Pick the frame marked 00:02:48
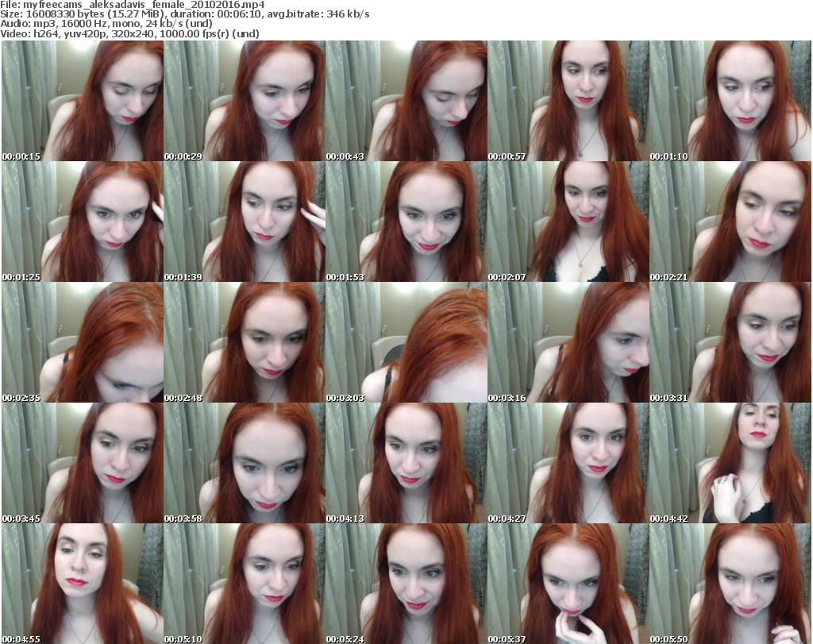This screenshot has width=813, height=644. click(x=245, y=342)
